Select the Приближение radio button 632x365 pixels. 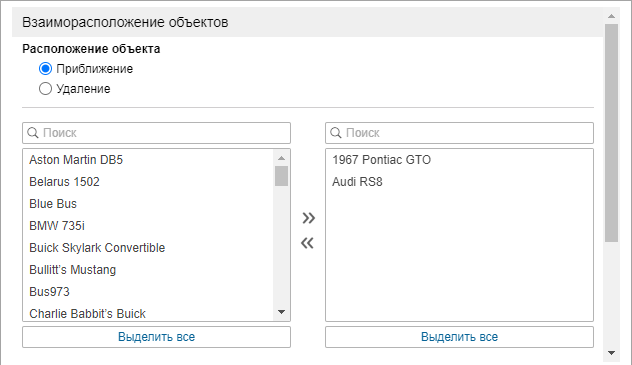coord(46,68)
